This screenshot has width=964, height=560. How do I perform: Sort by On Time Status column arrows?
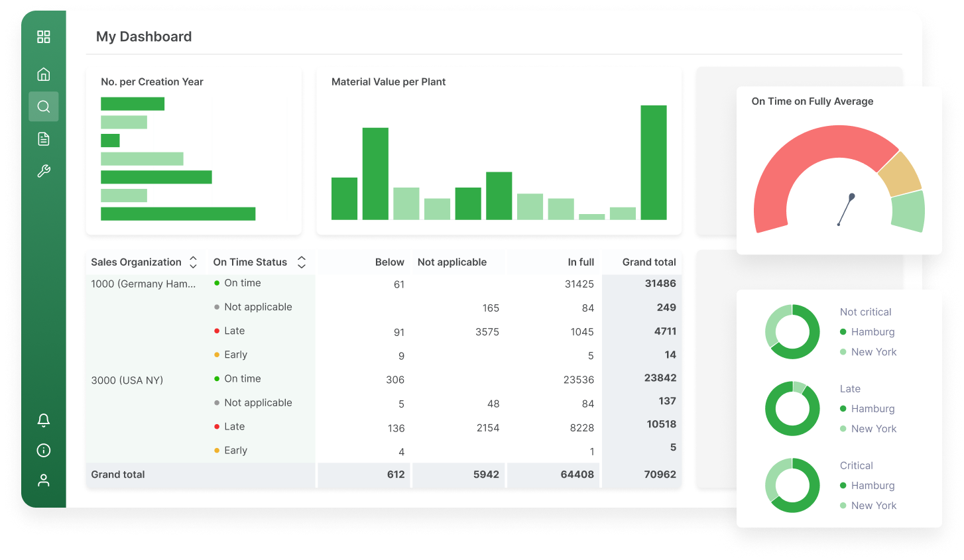pyautogui.click(x=302, y=262)
